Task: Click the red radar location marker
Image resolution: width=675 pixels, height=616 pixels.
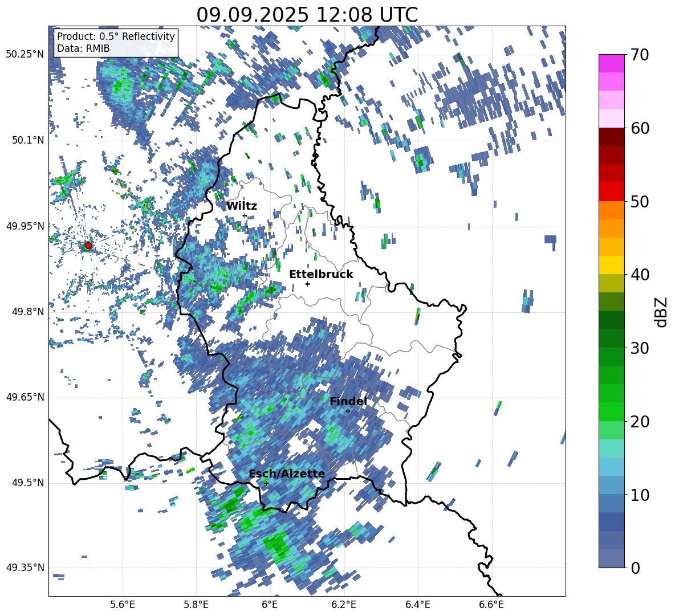Action: [x=88, y=246]
